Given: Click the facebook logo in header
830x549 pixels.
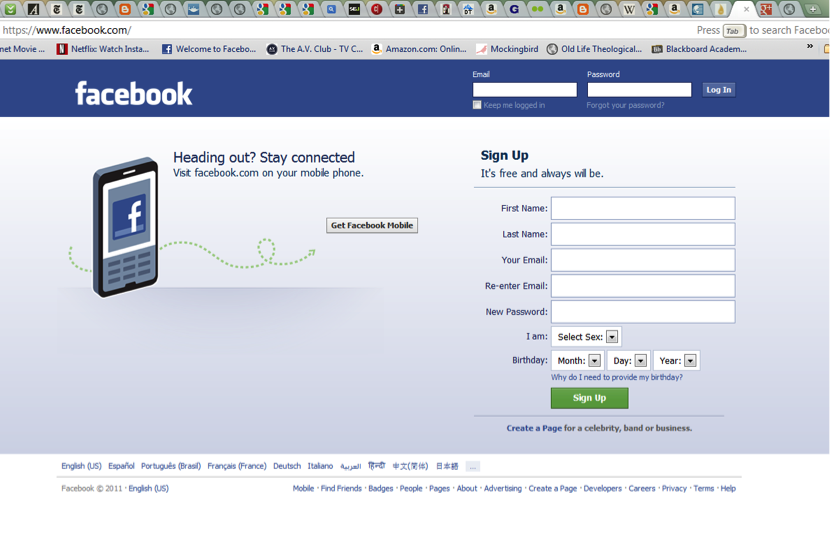Looking at the screenshot, I should [133, 93].
